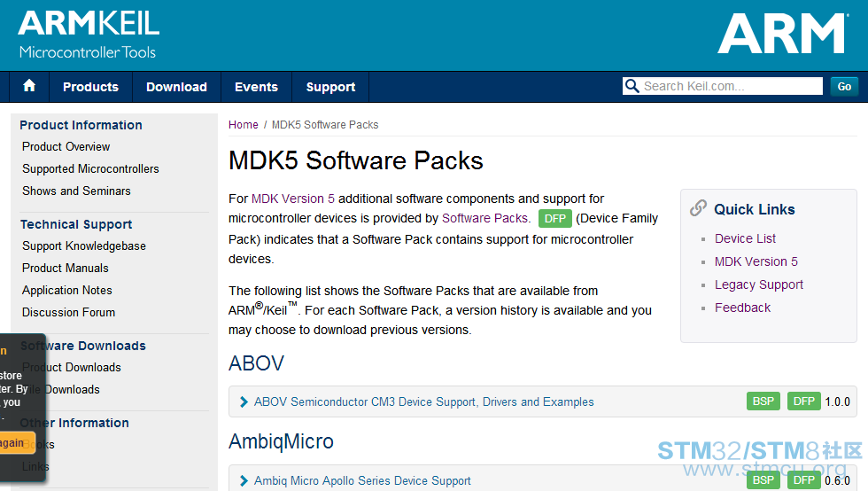This screenshot has width=868, height=491.
Task: Open Support Knowledgebase in sidebar
Action: coord(84,246)
